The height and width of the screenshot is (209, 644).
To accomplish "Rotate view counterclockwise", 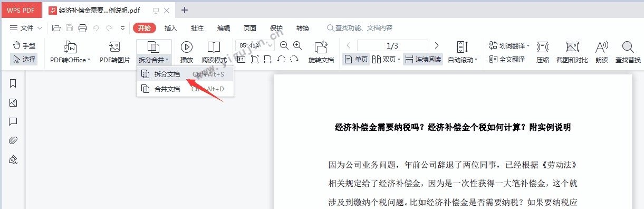I will [281, 59].
